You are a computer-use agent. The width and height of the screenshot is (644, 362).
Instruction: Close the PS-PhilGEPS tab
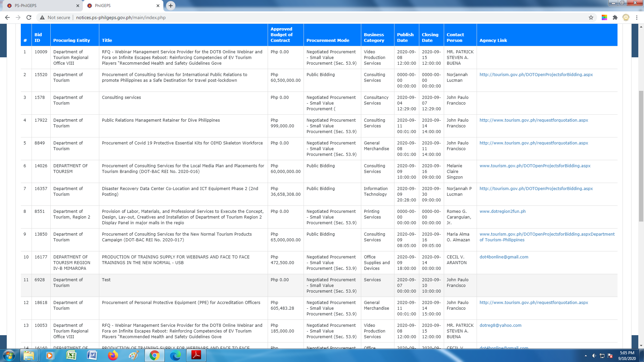[x=78, y=6]
